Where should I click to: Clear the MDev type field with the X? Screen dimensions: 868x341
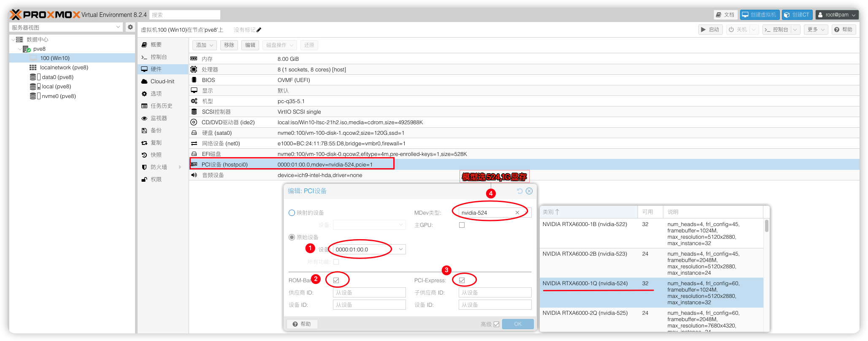tap(517, 213)
